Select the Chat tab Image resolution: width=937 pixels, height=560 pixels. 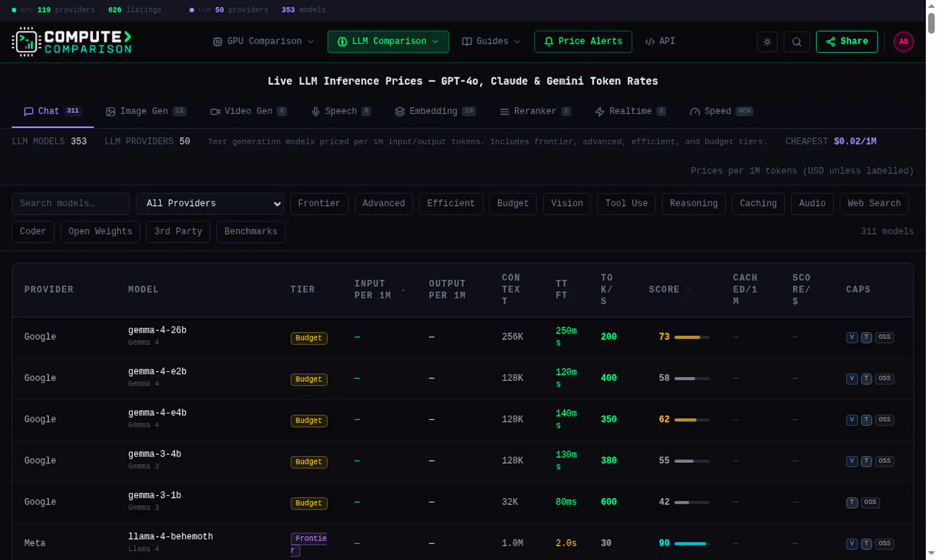[x=52, y=111]
